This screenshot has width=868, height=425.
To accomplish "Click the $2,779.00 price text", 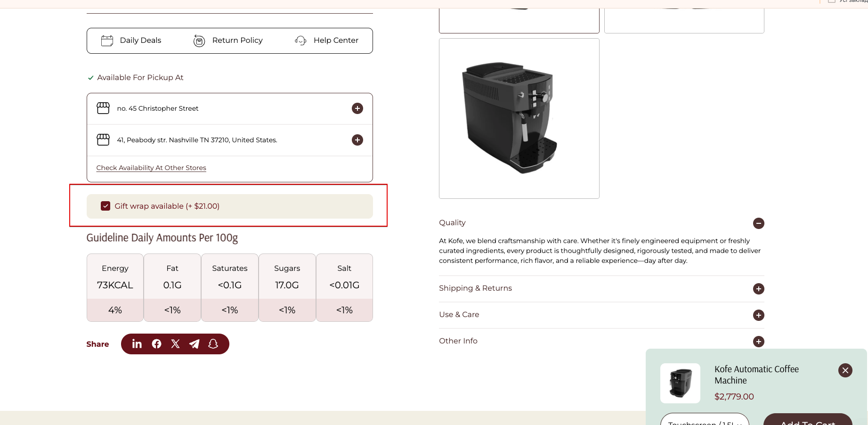I will tap(734, 397).
